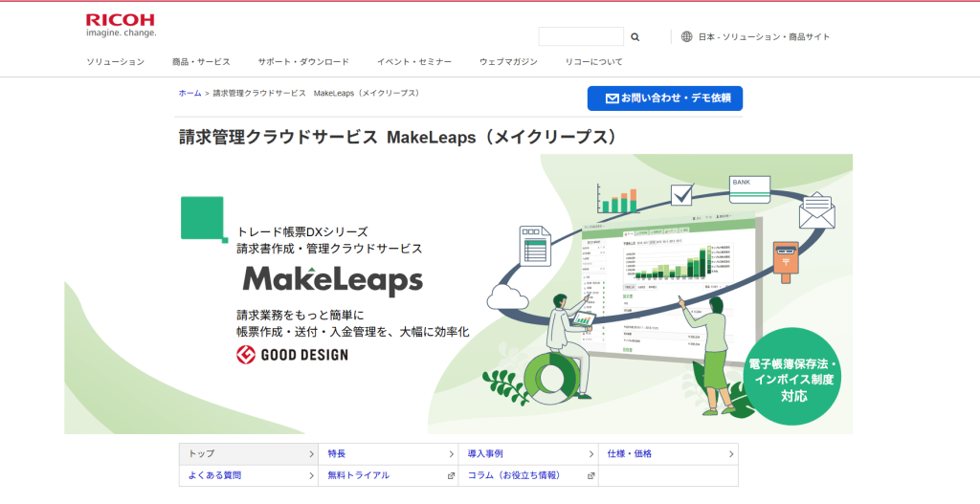Open the 商品・サービス menu
The image size is (980, 504).
201,62
